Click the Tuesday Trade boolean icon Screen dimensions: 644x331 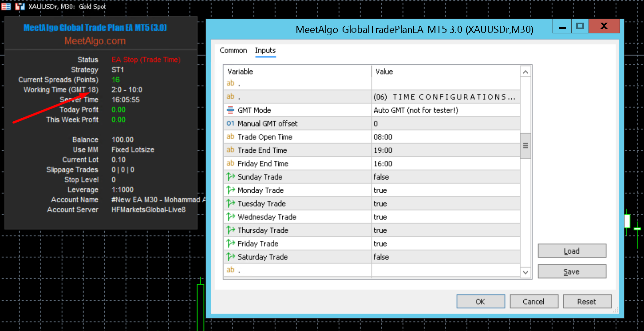230,203
